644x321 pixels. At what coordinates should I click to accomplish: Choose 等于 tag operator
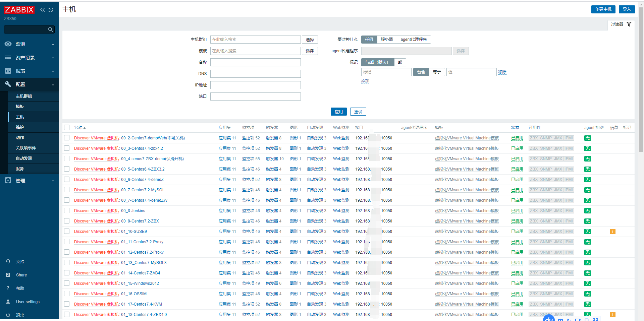tap(437, 72)
